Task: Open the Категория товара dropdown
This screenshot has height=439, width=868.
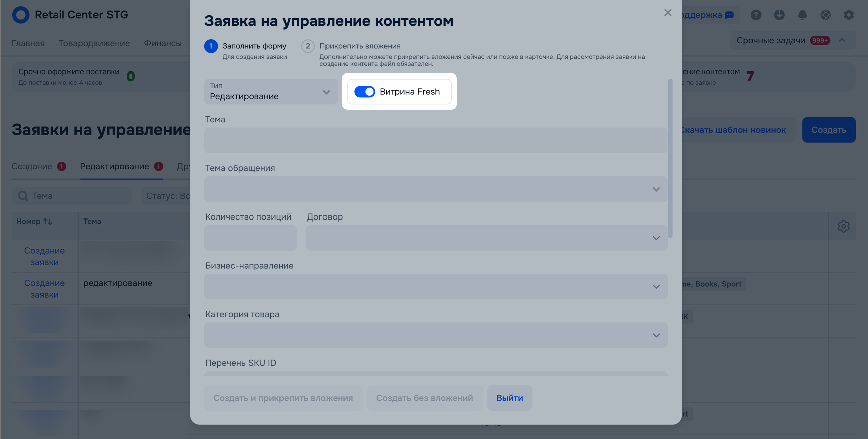Action: [435, 335]
